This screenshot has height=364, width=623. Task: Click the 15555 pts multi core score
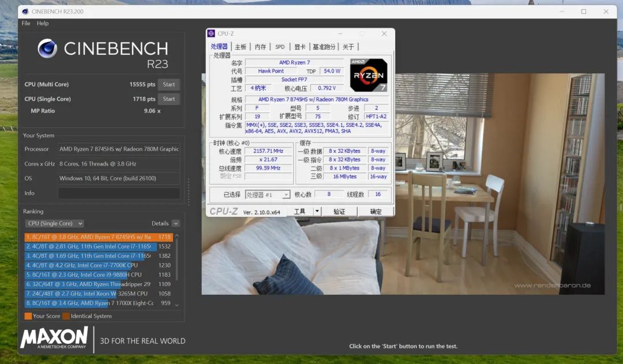(142, 84)
